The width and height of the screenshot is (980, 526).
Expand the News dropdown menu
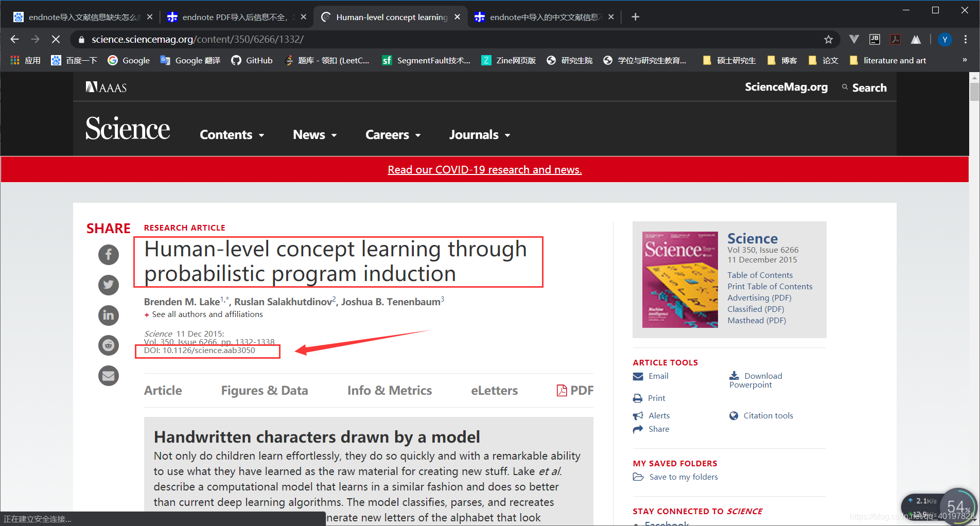[315, 135]
